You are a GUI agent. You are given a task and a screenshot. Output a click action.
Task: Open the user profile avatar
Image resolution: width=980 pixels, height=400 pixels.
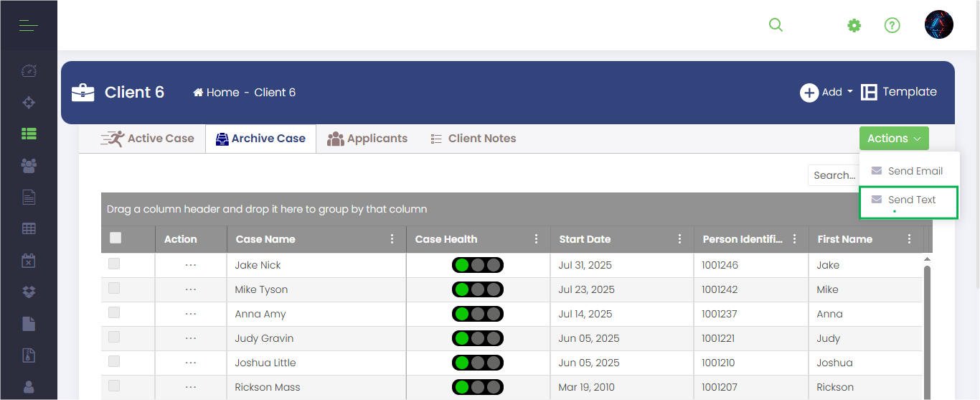(x=939, y=24)
